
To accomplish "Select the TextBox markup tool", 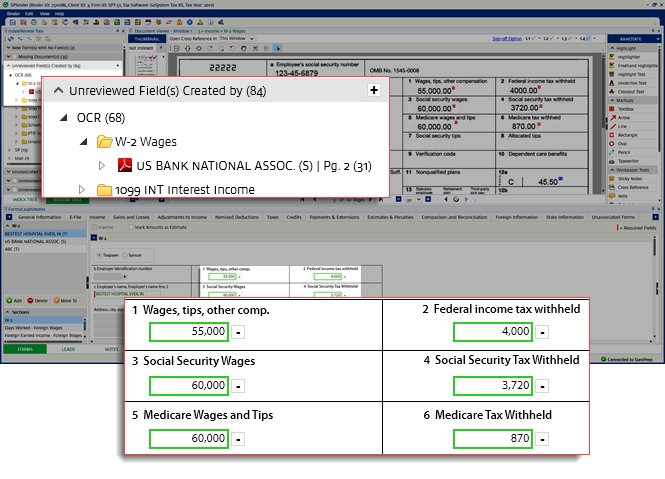I will click(626, 108).
